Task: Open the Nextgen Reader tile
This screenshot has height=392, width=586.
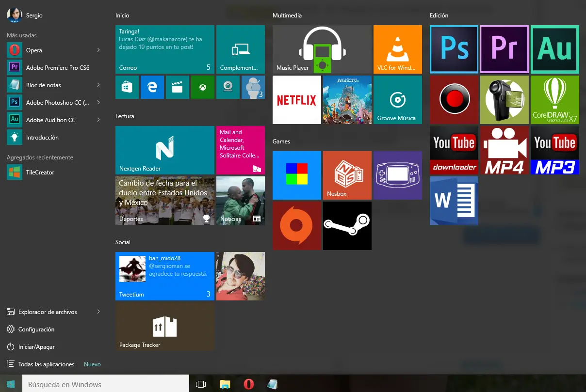Action: click(x=165, y=150)
